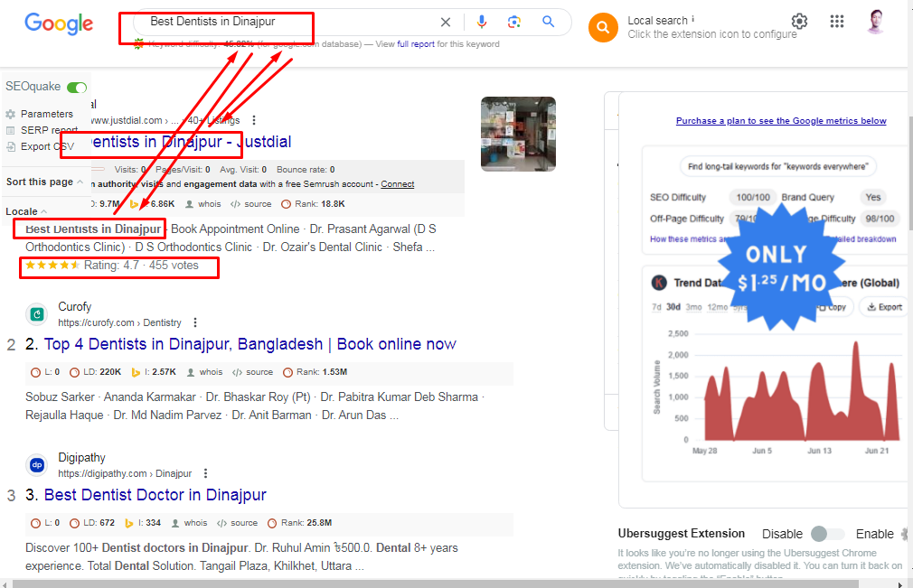Select Export CSV in the SEOquake panel
The image size is (913, 588).
(40, 146)
